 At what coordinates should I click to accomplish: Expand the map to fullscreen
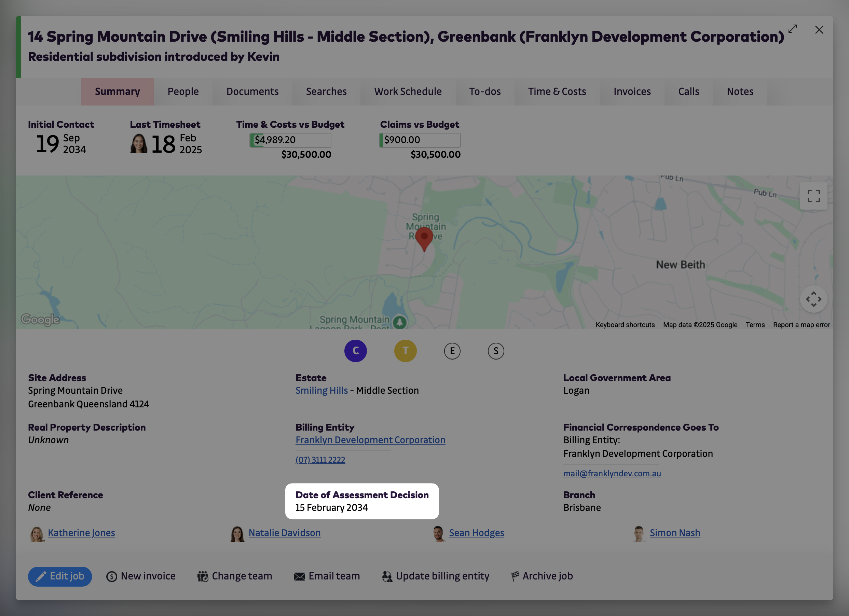[x=813, y=196]
